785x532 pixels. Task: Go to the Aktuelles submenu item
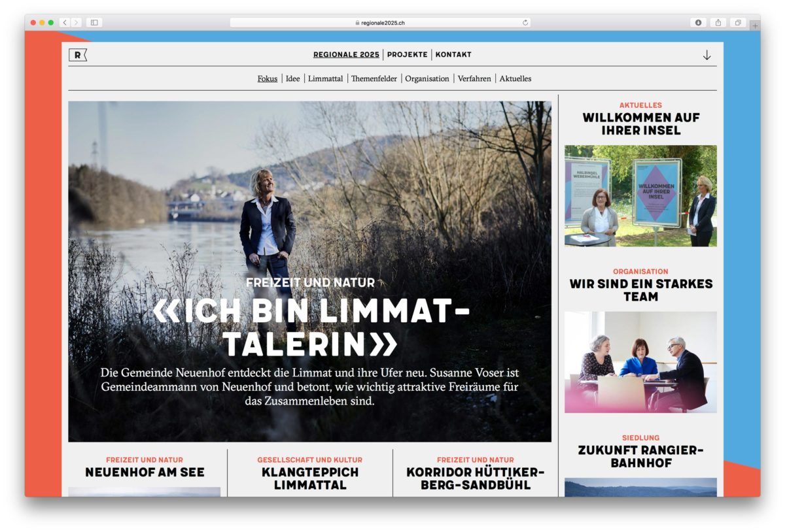tap(515, 78)
